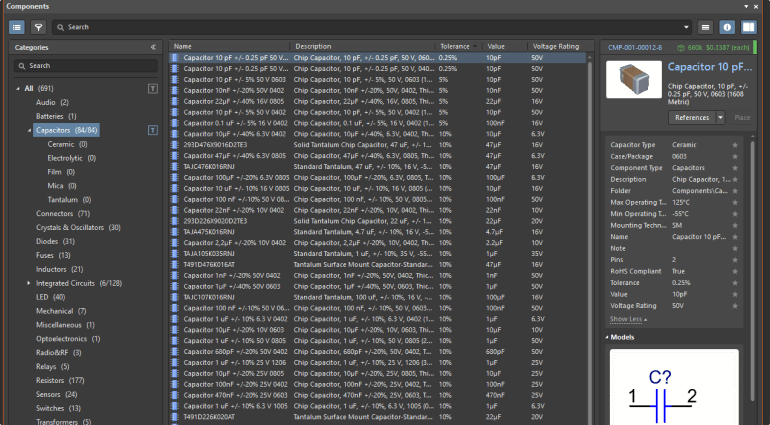Click the T icon beside Capacitors category

click(152, 130)
